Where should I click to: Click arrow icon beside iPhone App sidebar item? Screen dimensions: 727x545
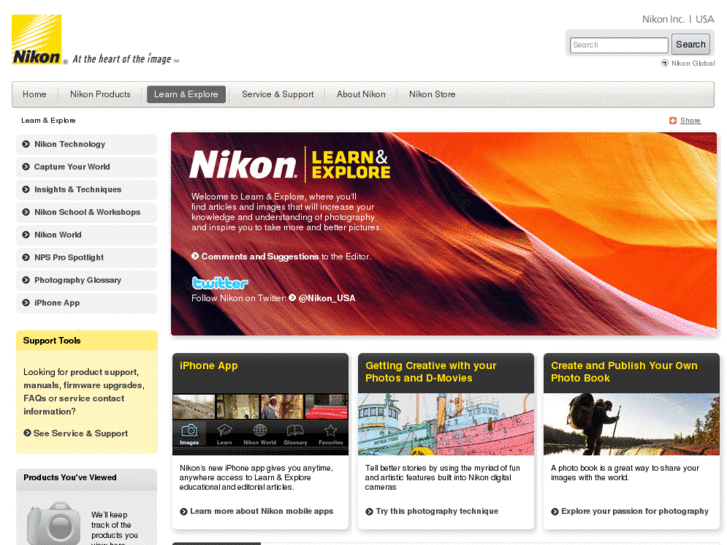[x=26, y=303]
